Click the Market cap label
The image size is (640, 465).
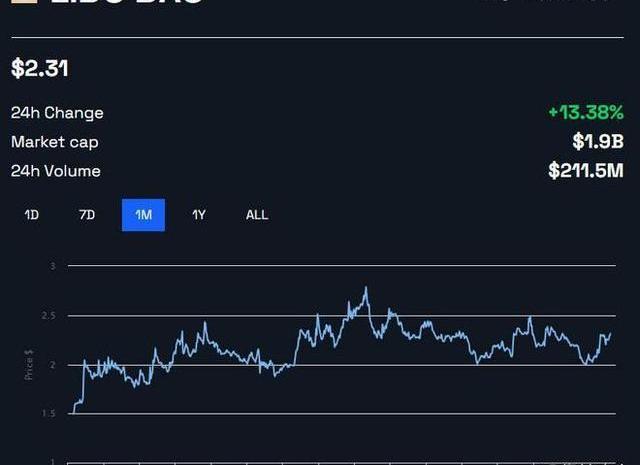pyautogui.click(x=55, y=142)
